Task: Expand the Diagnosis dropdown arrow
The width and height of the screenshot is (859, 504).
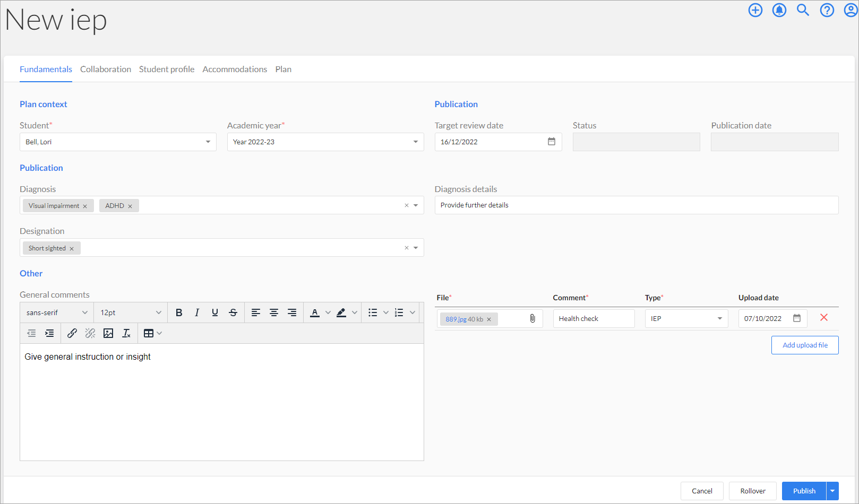Action: 416,205
